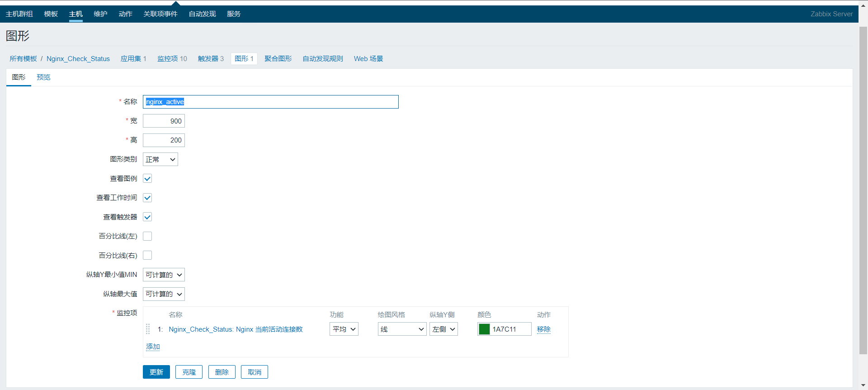Focus the 名称 field with nginx_active
The height and width of the screenshot is (390, 868).
click(271, 102)
